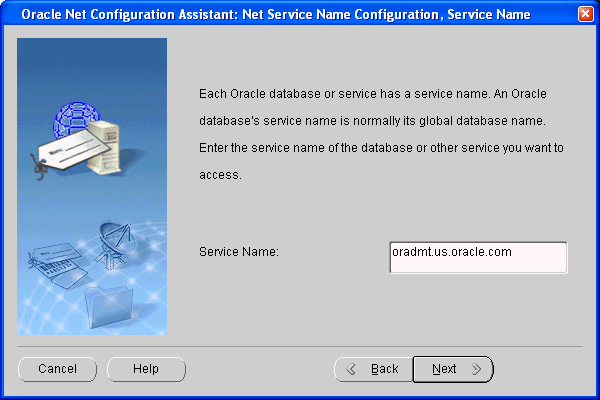Click empty space right of the Service Name field

click(582, 257)
